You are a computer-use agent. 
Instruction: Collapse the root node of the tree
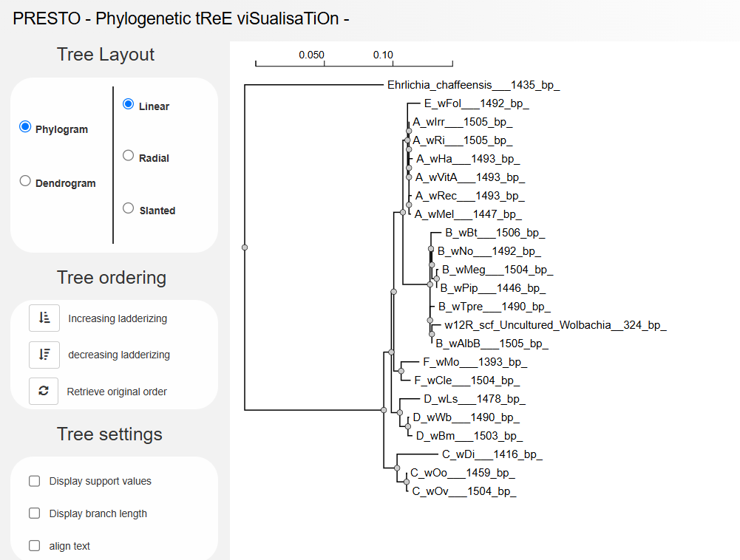click(x=245, y=247)
